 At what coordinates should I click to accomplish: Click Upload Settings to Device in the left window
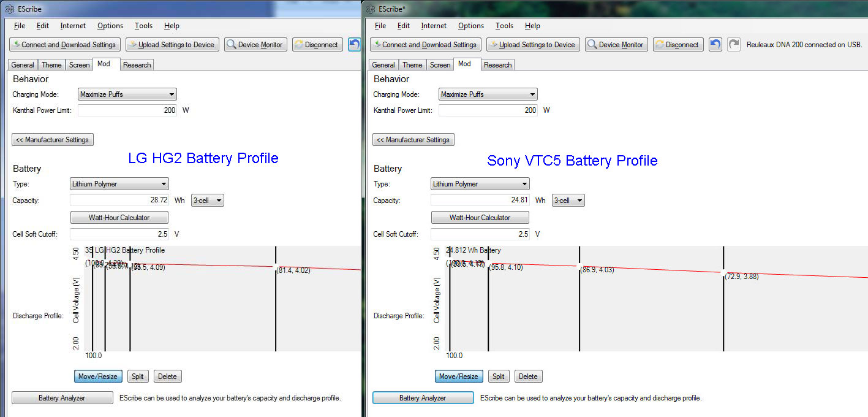point(172,44)
